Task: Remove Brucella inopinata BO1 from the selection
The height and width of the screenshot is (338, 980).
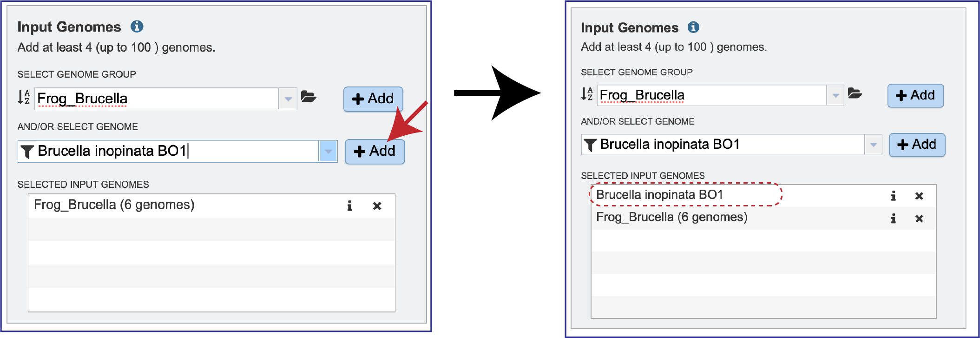Action: tap(919, 196)
